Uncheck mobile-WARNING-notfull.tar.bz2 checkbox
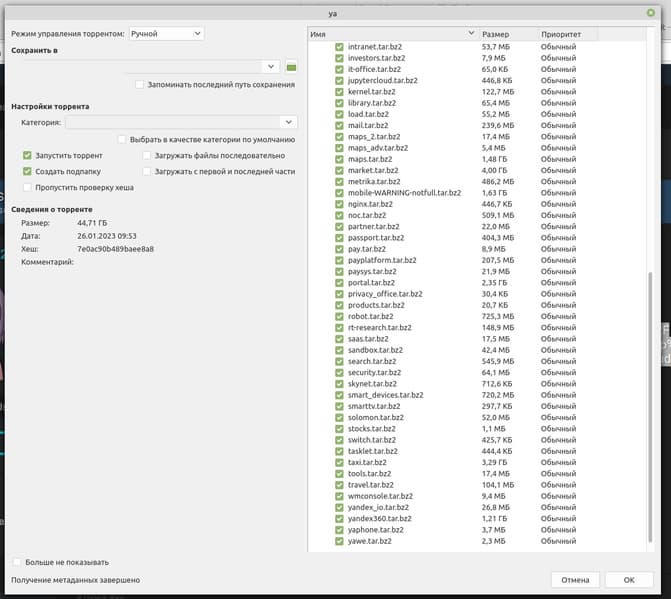 point(339,193)
